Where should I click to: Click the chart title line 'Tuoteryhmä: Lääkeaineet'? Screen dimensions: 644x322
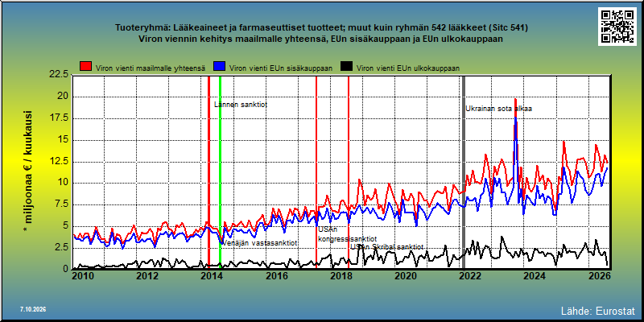coord(321,28)
